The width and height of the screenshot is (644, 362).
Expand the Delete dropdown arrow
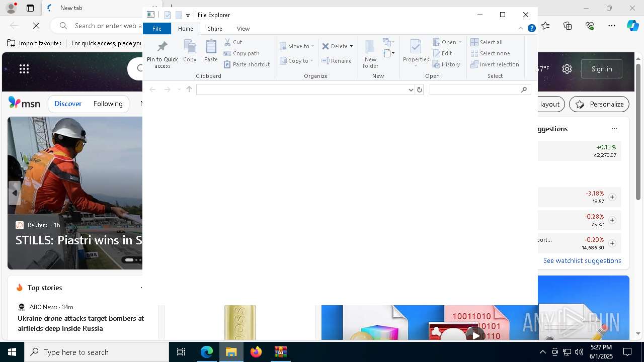point(351,46)
